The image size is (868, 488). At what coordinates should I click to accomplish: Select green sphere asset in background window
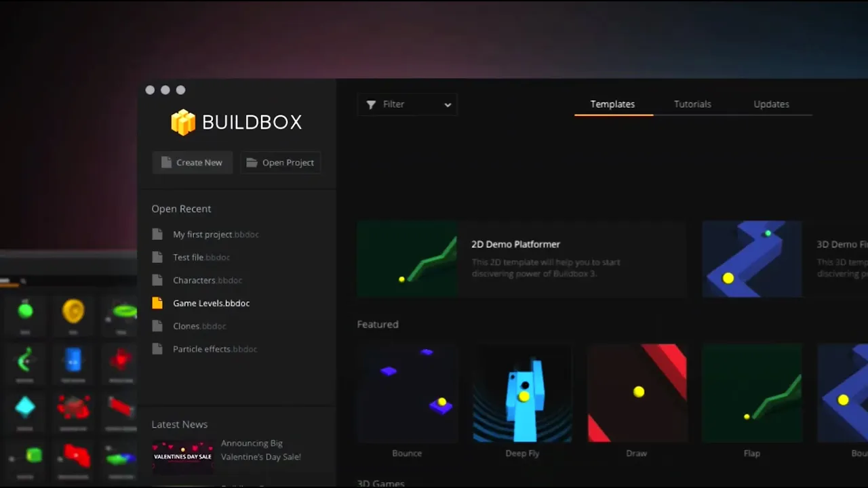(x=25, y=311)
